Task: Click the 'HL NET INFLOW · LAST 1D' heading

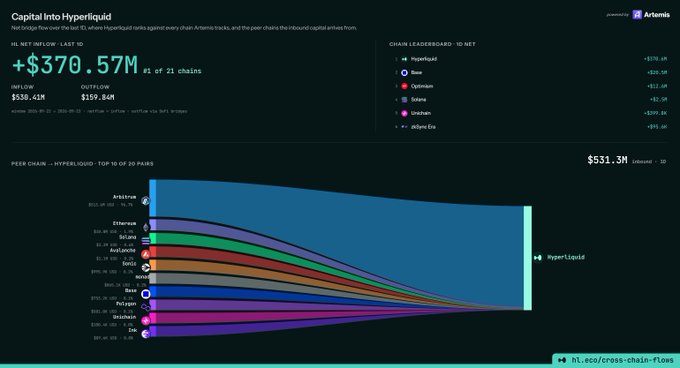Action: pyautogui.click(x=47, y=44)
